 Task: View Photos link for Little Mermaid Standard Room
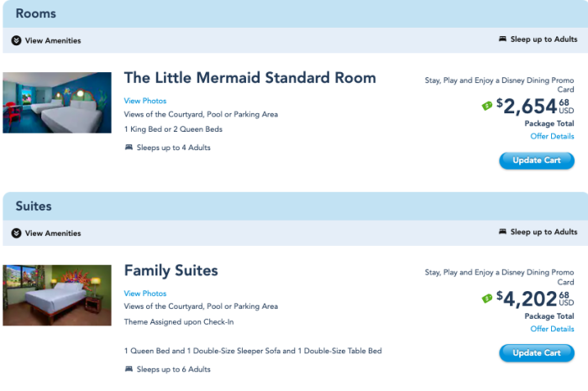point(145,101)
